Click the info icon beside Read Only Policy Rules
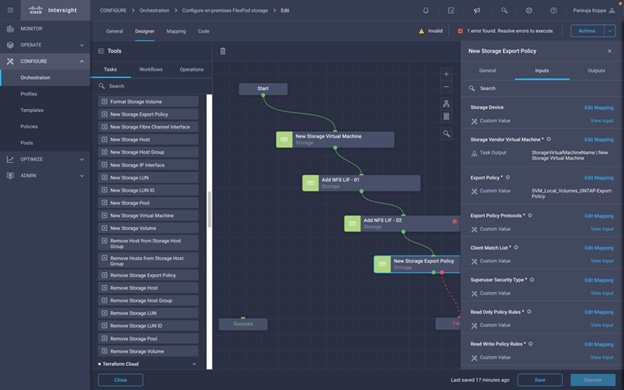This screenshot has width=624, height=390. point(529,312)
